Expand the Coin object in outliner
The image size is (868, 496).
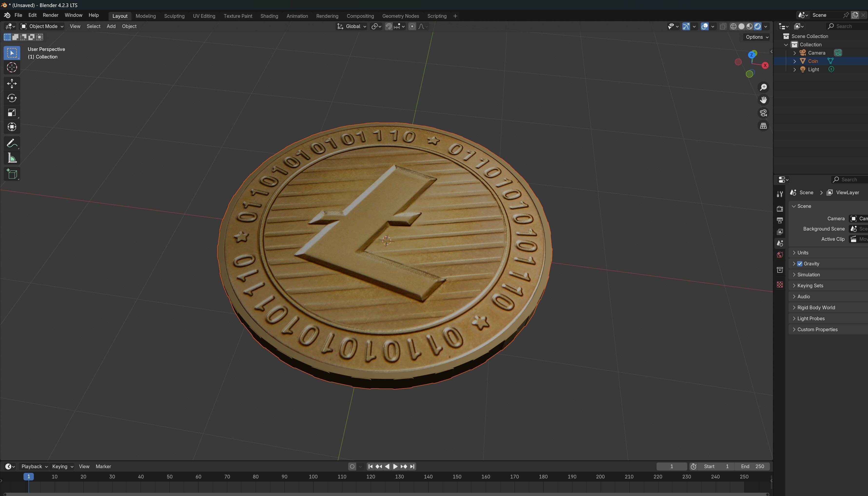pos(795,61)
